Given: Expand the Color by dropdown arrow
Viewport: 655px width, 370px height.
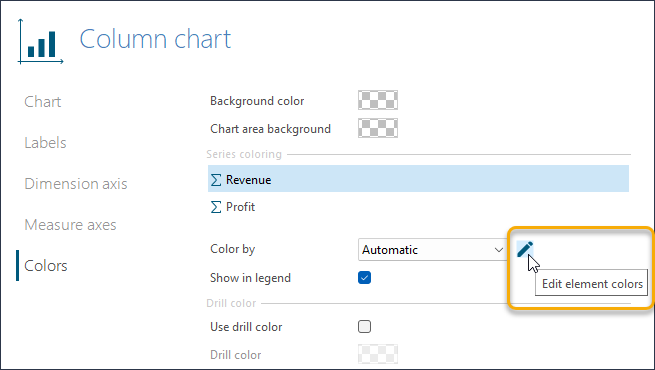Looking at the screenshot, I should click(498, 250).
